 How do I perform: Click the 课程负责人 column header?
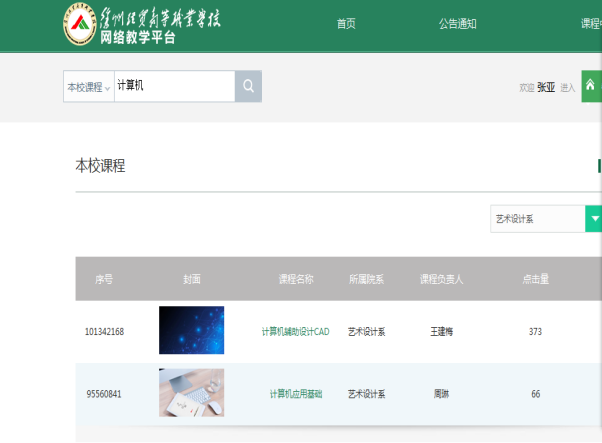[442, 279]
